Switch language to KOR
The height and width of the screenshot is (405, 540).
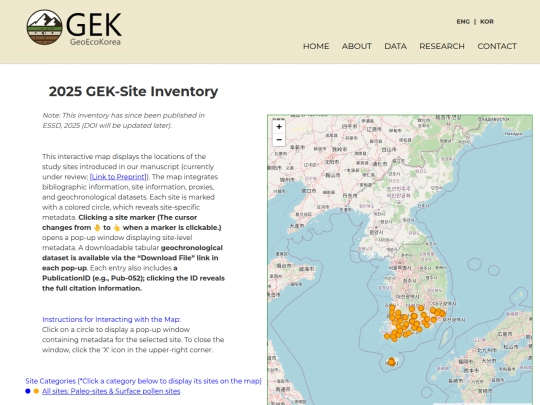click(487, 22)
